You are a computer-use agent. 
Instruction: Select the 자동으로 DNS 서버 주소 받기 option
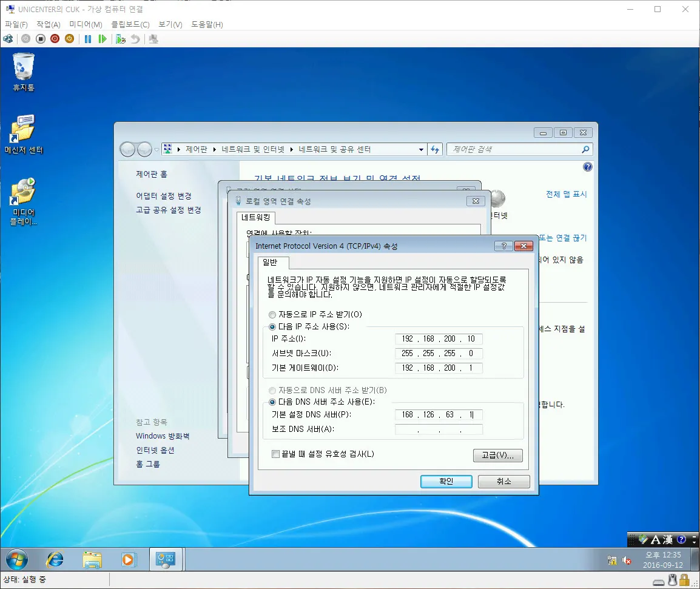[x=272, y=390]
